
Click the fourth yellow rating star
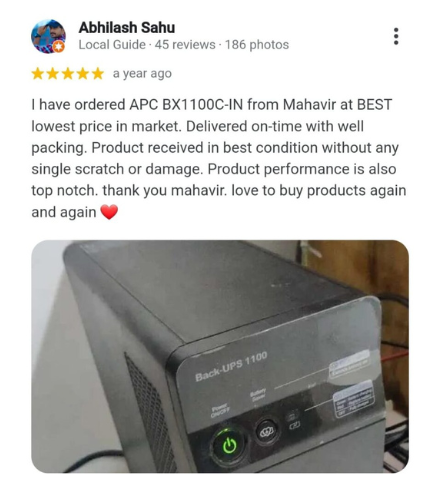[83, 74]
